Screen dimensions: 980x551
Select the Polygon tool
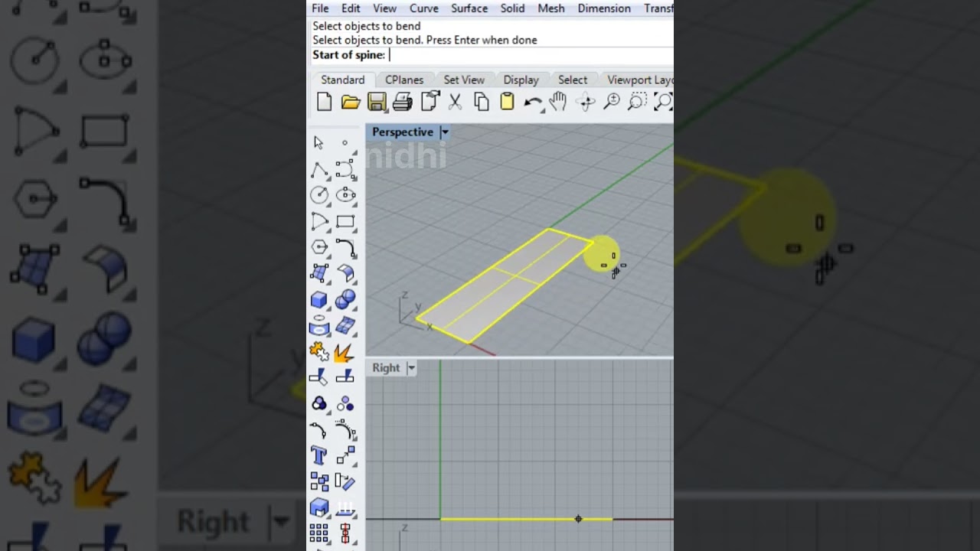[319, 247]
